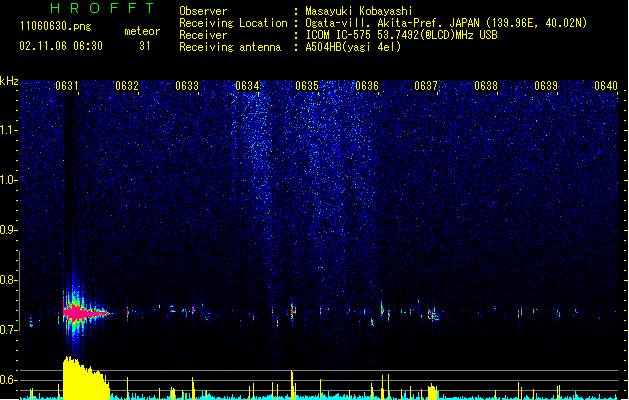Screen dimensions: 629x400
Task: Click the date stamp 02.11.06 06:30
Action: (61, 46)
